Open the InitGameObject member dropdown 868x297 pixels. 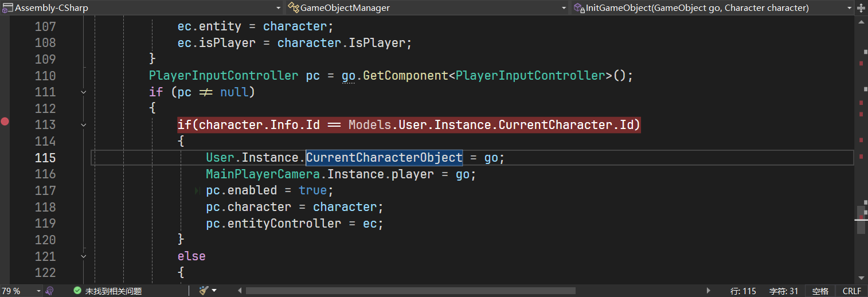[x=849, y=8]
